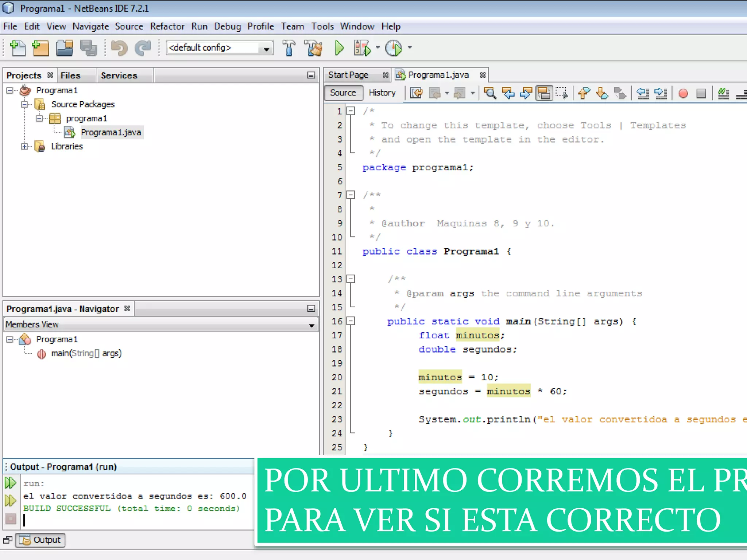Click the Comment code icon

coord(723,93)
